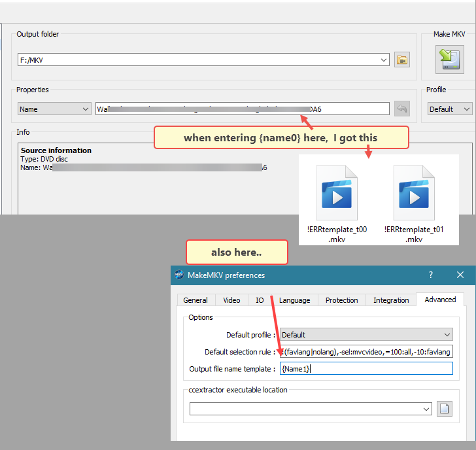This screenshot has height=450, width=476.
Task: Click the disc Name properties text field
Action: click(x=242, y=109)
